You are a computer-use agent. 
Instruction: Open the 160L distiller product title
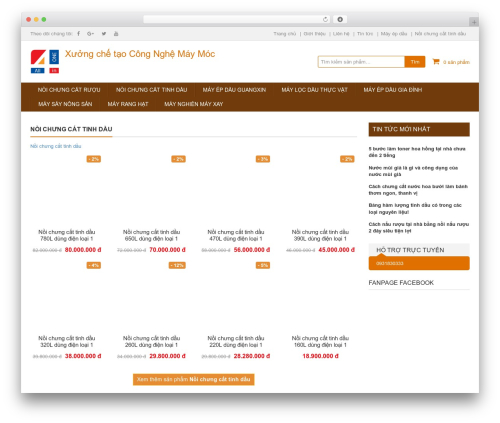pyautogui.click(x=320, y=342)
